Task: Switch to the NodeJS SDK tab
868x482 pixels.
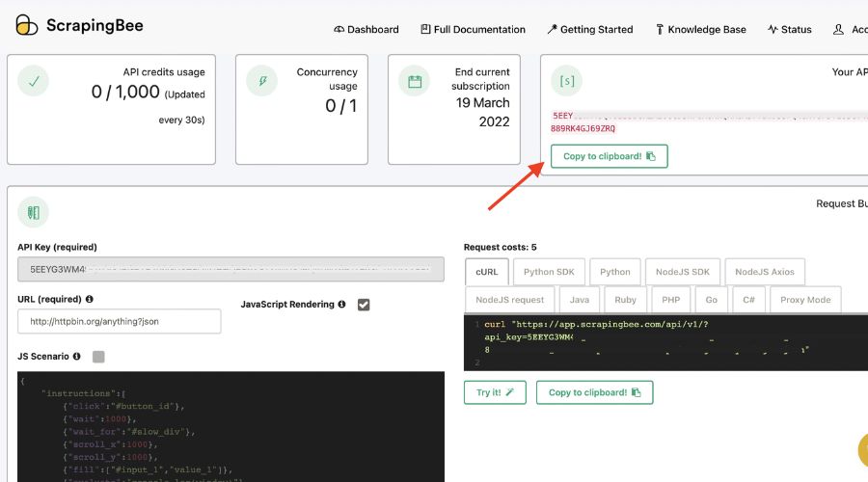Action: (683, 272)
